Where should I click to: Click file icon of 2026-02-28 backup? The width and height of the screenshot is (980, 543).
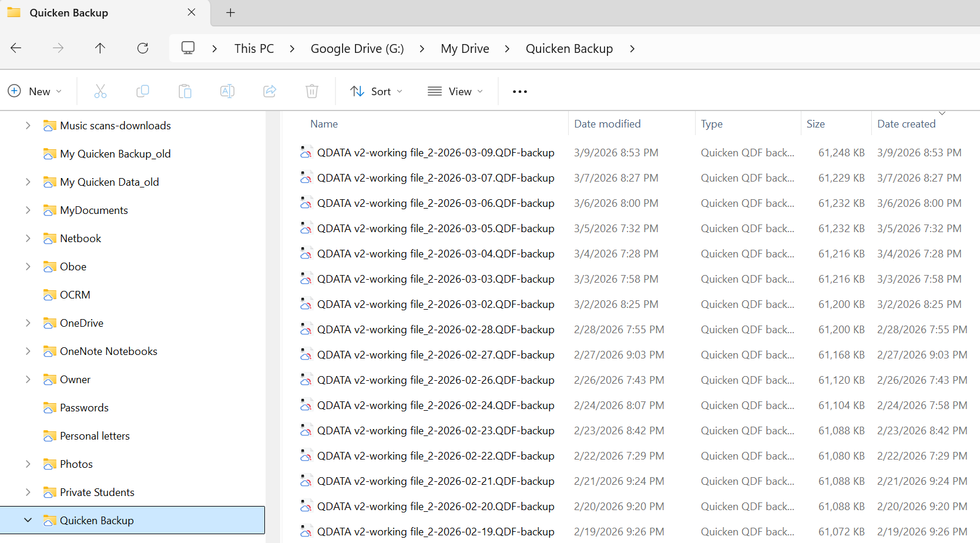click(306, 330)
